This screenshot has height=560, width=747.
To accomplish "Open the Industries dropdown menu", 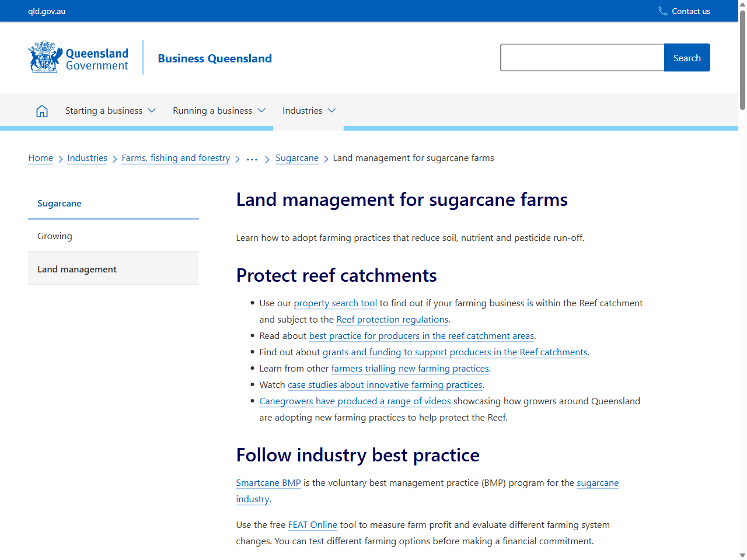I will (308, 110).
